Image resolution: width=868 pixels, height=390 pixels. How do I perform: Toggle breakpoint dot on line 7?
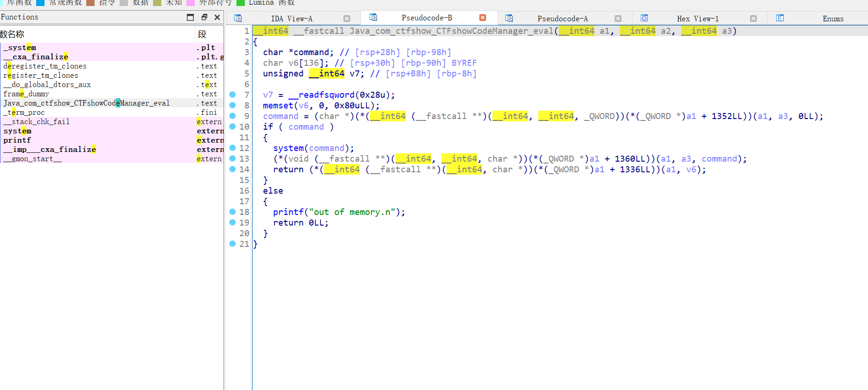click(233, 94)
